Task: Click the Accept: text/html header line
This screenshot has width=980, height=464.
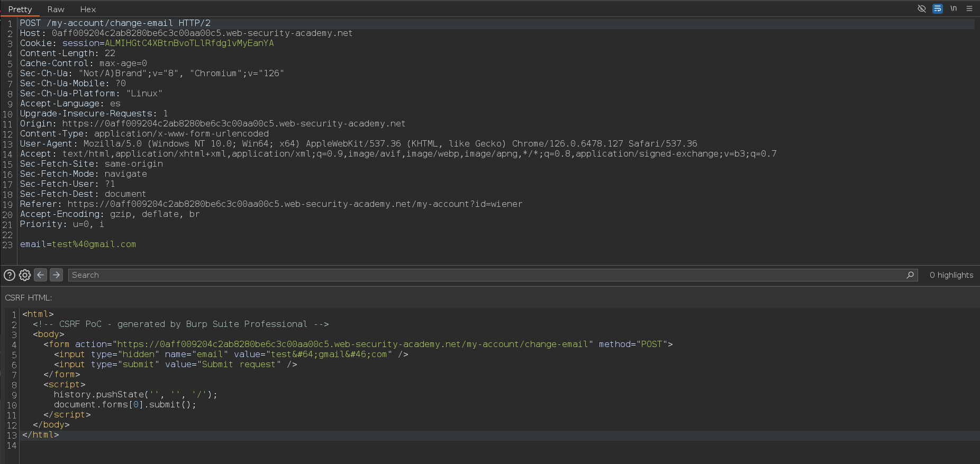Action: coord(398,154)
